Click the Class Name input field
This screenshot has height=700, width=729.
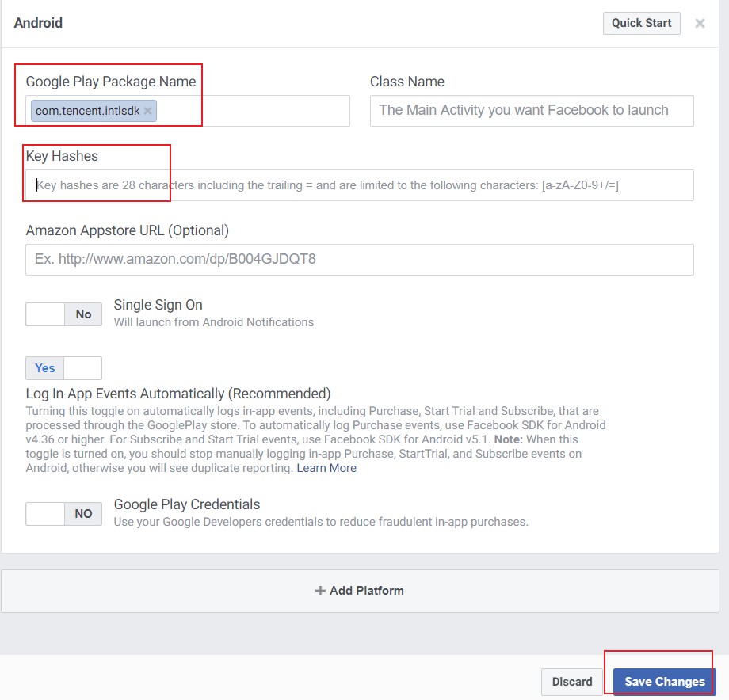(531, 110)
